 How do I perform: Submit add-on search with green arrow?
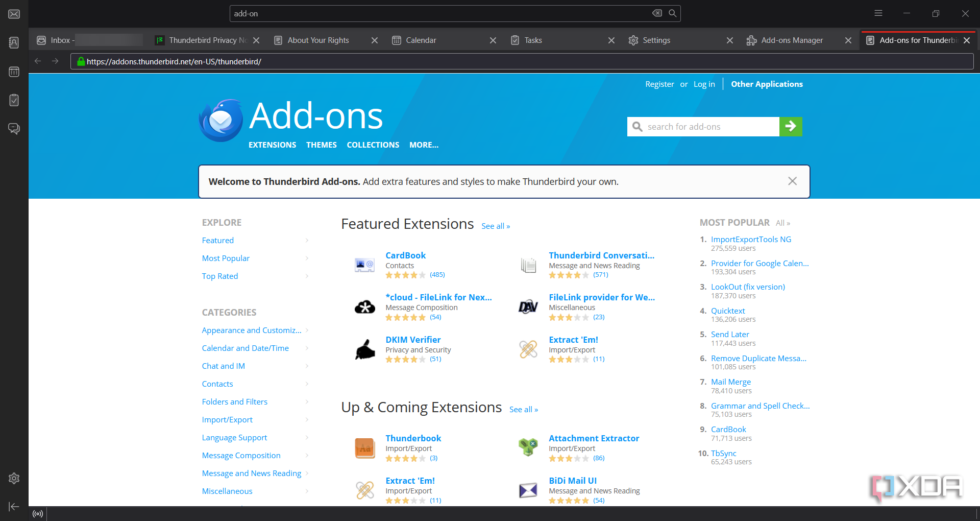(791, 127)
